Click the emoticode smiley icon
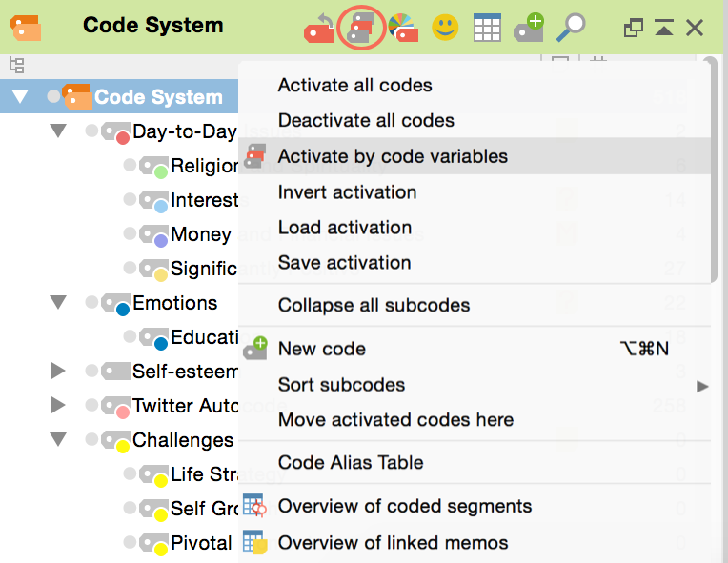This screenshot has width=728, height=563. point(445,28)
